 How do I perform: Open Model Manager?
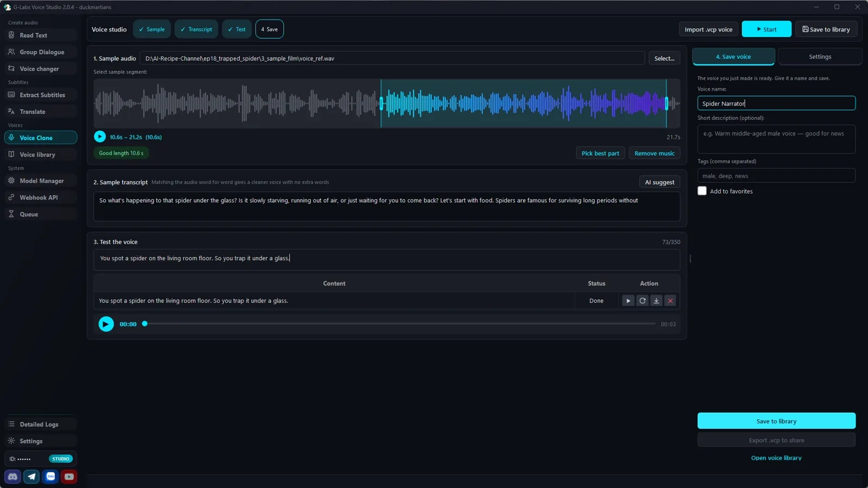(41, 181)
